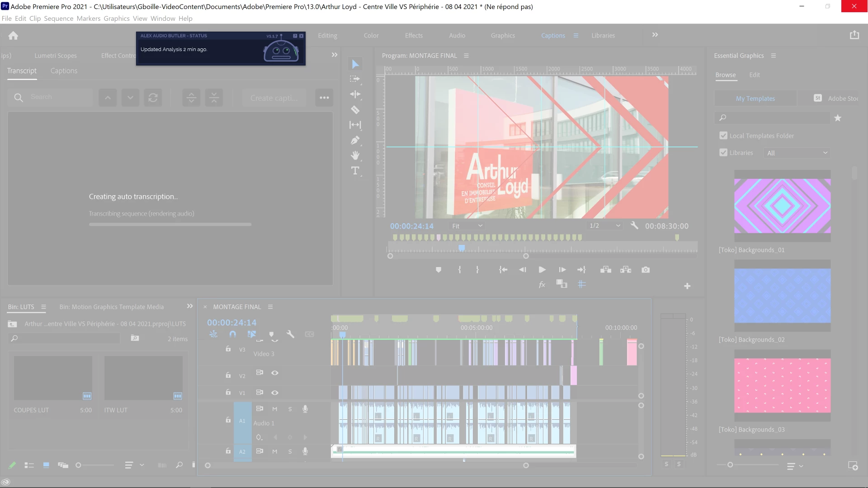Expand the Libraries All dropdown
The image size is (868, 488).
click(797, 153)
